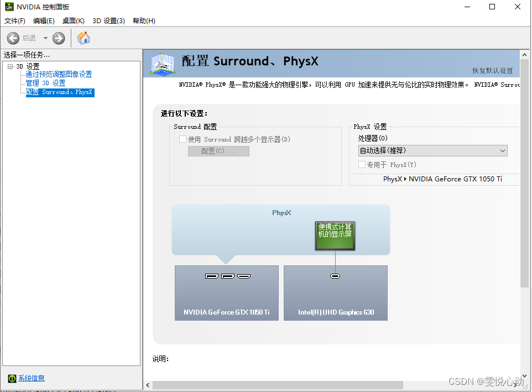Click the System Information icon
This screenshot has width=532, height=392.
[x=12, y=378]
